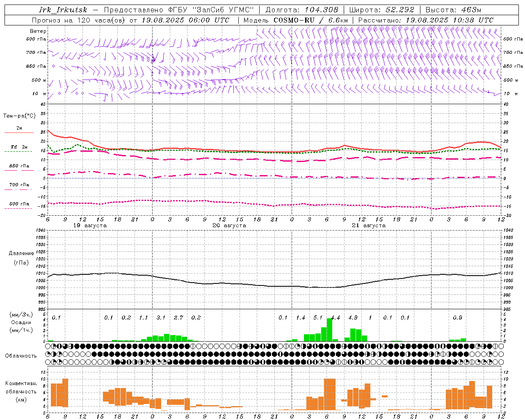Viewport: 525px width, 420px height.
Task: Click the "Тем-ра(°C)" temperature panel label
Action: pyautogui.click(x=19, y=116)
